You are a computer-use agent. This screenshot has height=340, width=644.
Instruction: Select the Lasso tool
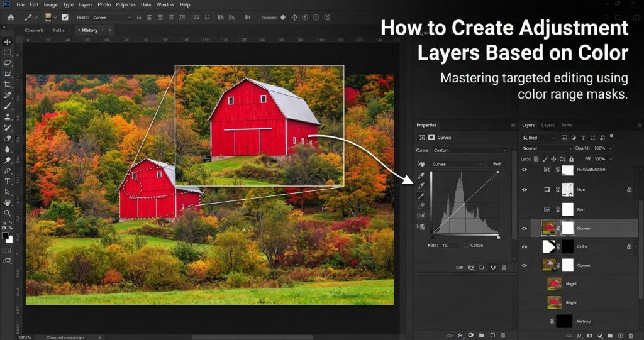(x=7, y=63)
